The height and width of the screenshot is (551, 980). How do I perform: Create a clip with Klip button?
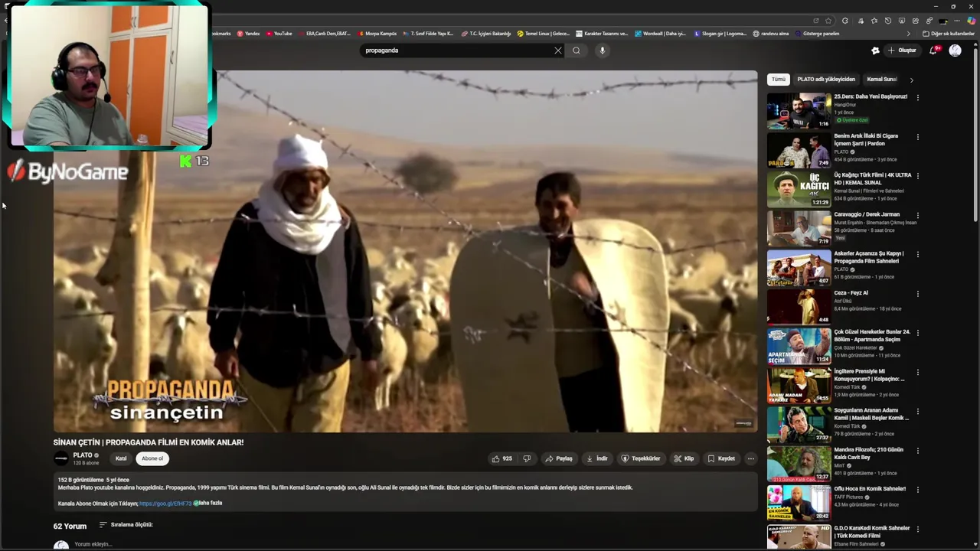coord(684,458)
